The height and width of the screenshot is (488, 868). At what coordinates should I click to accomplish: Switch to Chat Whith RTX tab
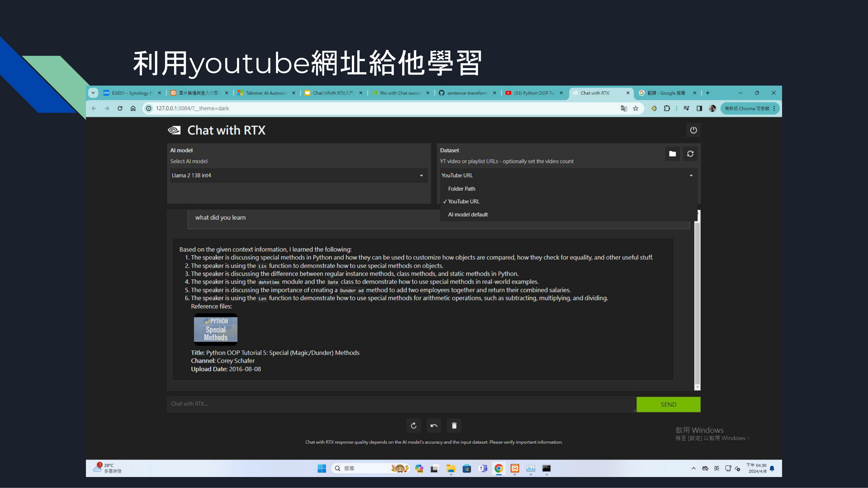click(333, 93)
